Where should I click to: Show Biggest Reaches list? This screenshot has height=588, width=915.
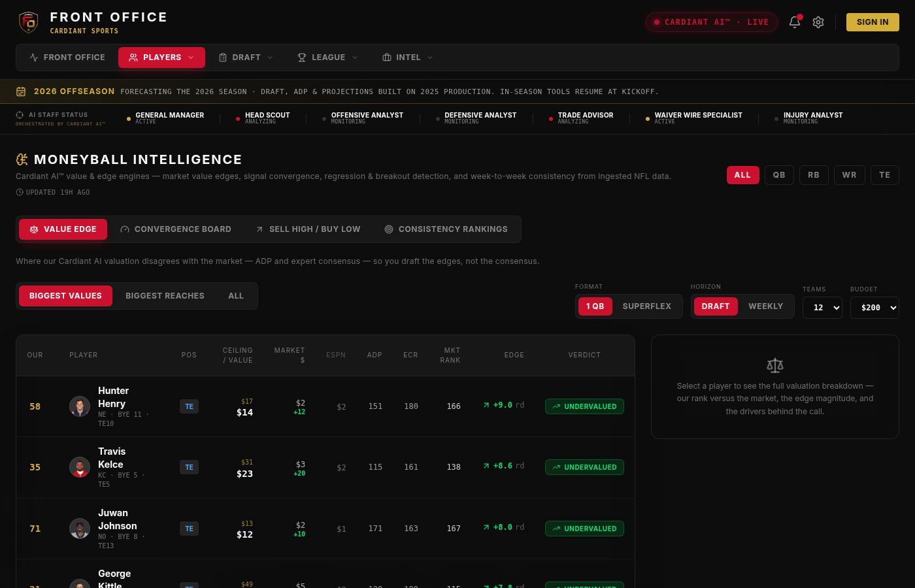(165, 296)
